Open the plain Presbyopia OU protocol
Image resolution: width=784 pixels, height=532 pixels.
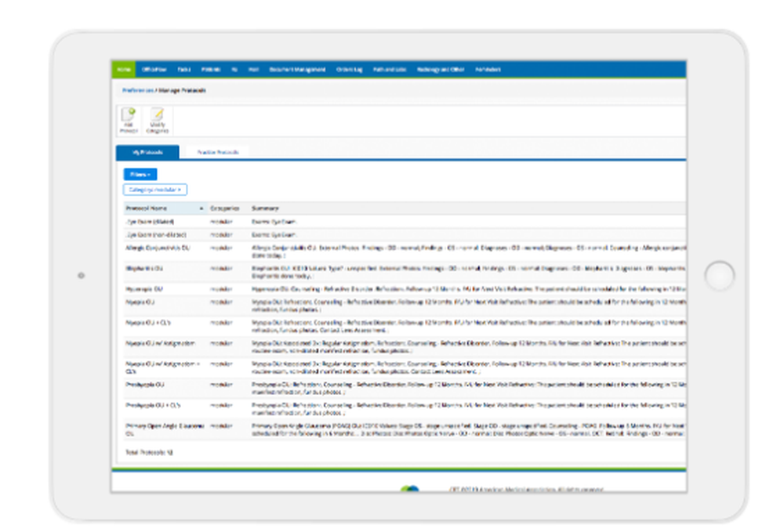coord(145,385)
